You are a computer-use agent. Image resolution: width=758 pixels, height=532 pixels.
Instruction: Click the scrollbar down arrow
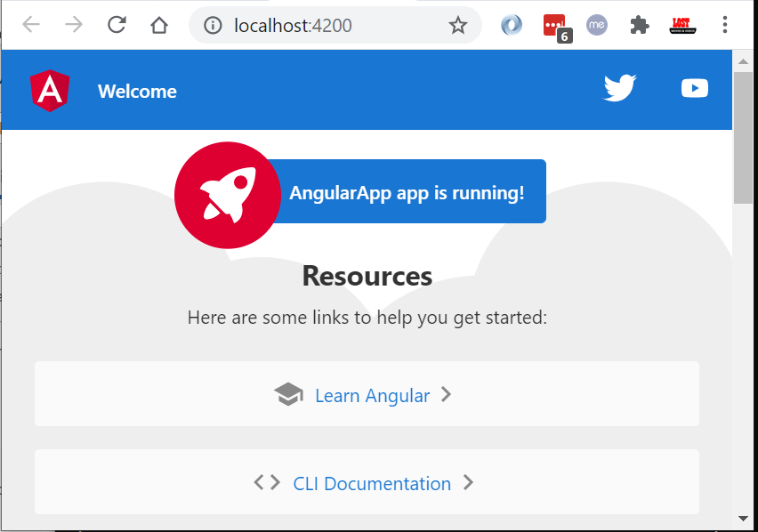[x=742, y=517]
